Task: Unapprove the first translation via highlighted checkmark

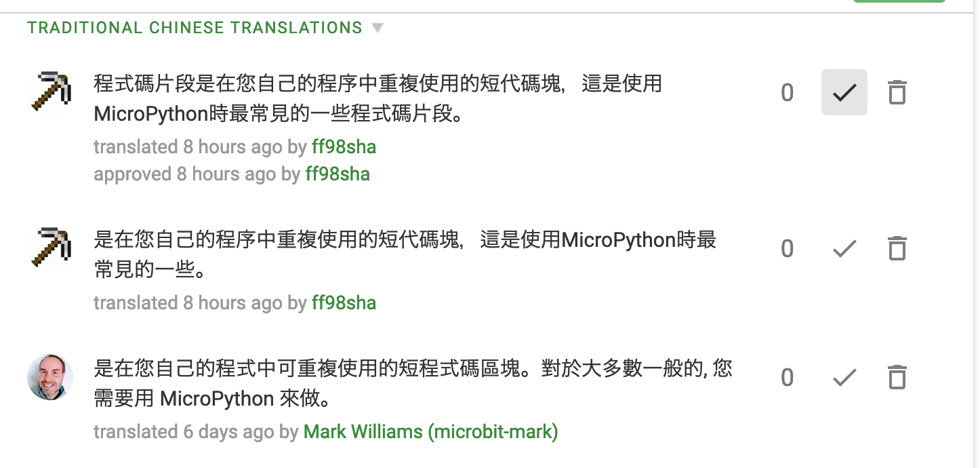Action: click(x=844, y=92)
